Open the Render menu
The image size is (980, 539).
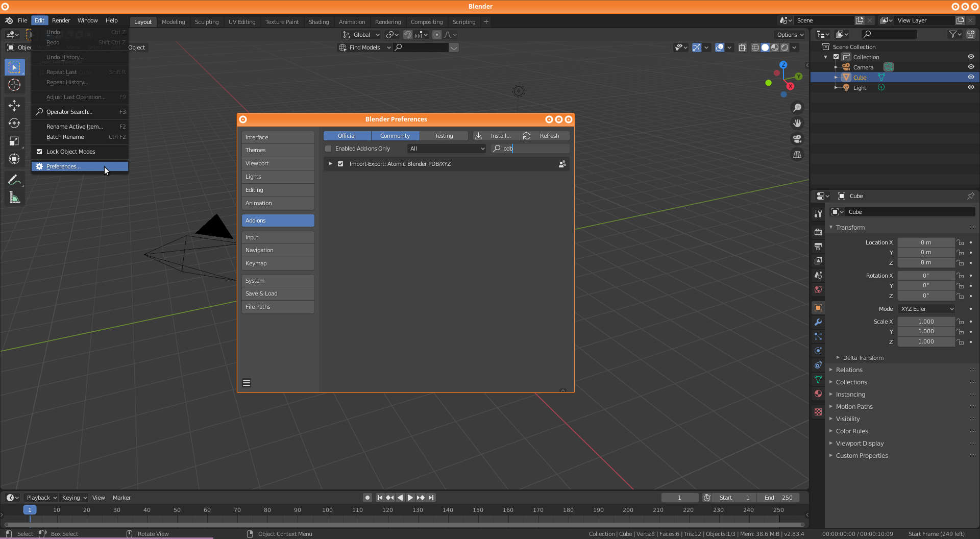(61, 20)
